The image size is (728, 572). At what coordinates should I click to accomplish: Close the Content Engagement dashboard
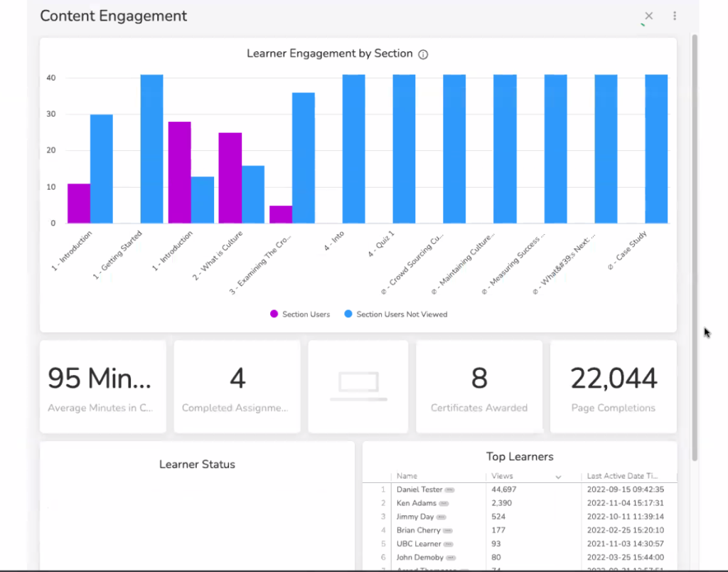click(x=648, y=16)
